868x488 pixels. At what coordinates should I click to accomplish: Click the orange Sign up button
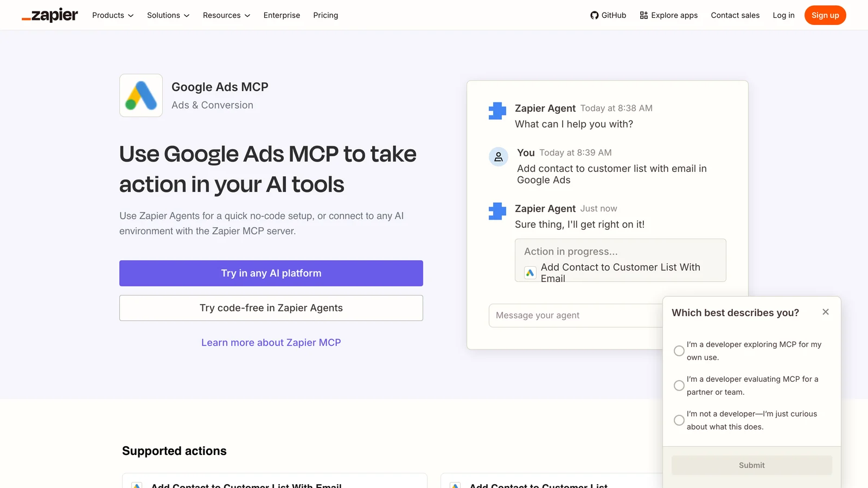825,15
